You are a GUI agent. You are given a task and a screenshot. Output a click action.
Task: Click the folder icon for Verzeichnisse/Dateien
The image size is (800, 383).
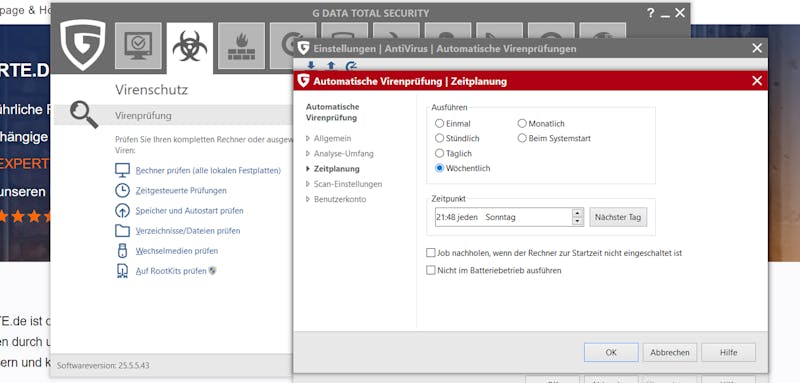tap(122, 231)
